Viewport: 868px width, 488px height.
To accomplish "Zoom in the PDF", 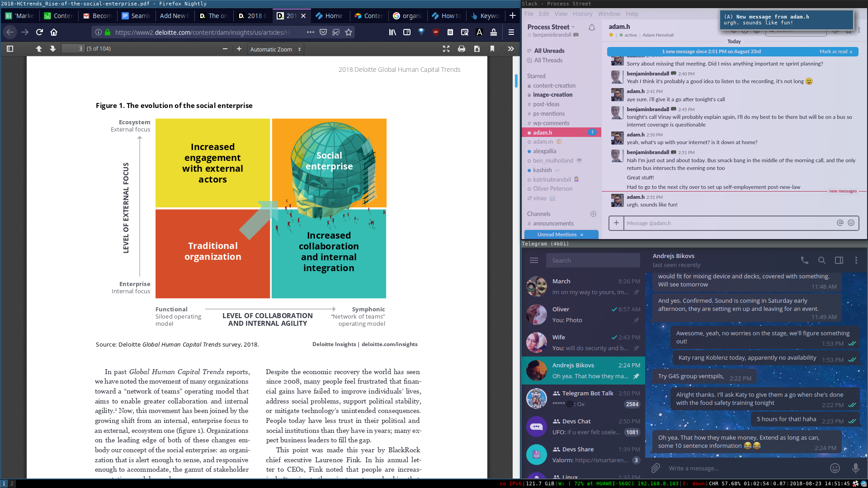I will point(239,49).
